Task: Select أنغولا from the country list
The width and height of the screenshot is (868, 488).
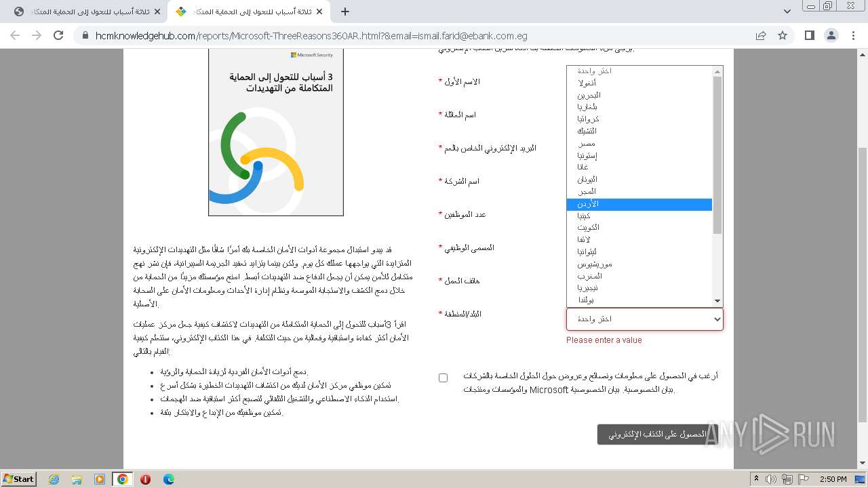Action: (639, 83)
